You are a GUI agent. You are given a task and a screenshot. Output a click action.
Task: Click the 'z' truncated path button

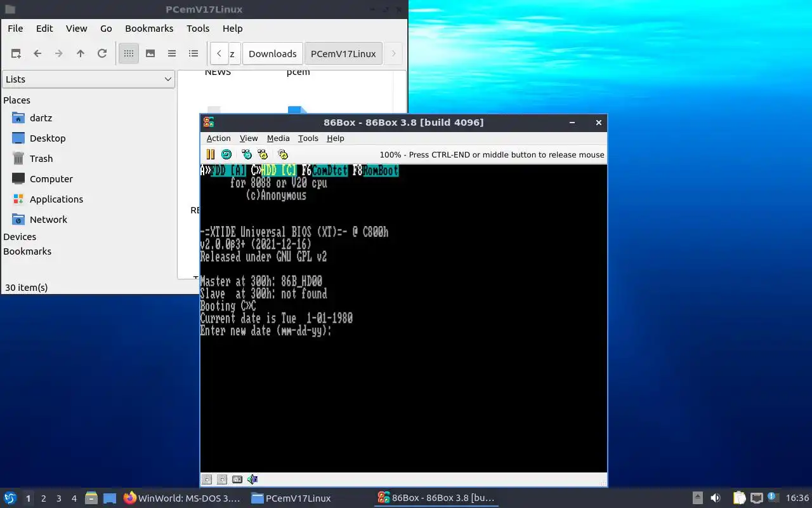pyautogui.click(x=232, y=53)
